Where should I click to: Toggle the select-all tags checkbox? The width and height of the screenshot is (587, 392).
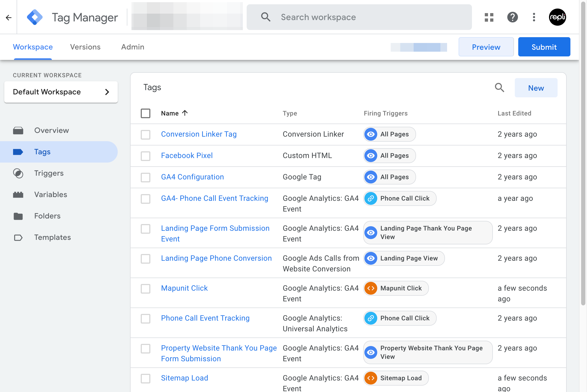(x=146, y=113)
